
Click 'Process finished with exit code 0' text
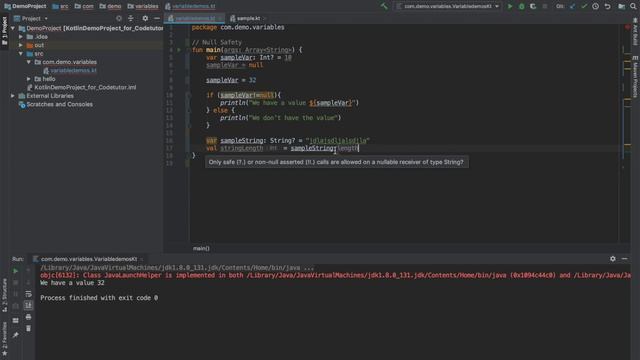pyautogui.click(x=99, y=298)
